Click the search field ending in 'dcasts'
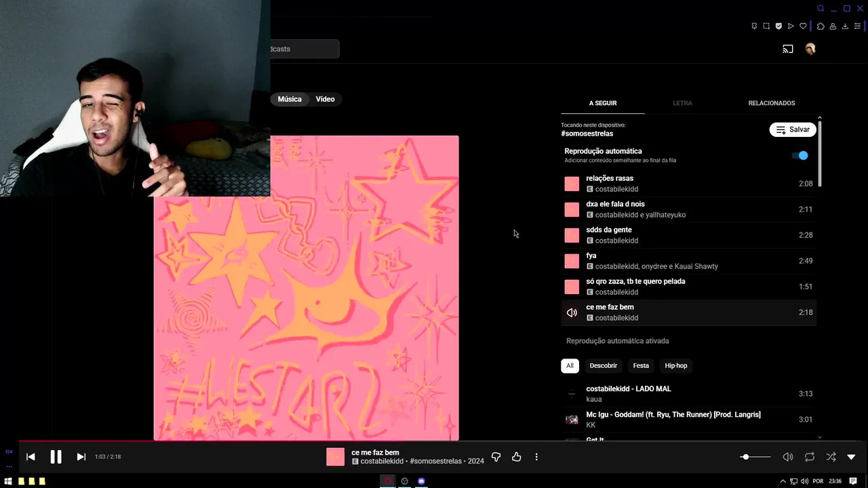Viewport: 868px width, 488px height. point(304,49)
